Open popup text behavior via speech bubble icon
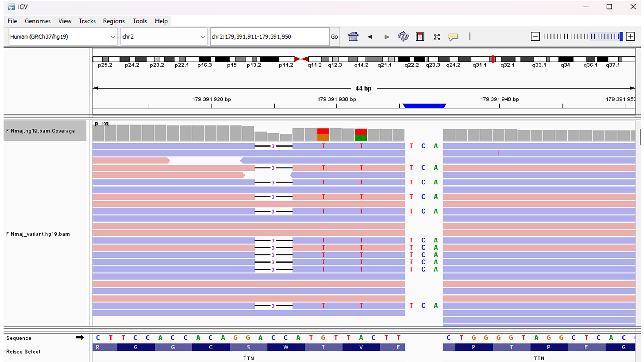The height and width of the screenshot is (362, 644). [453, 36]
